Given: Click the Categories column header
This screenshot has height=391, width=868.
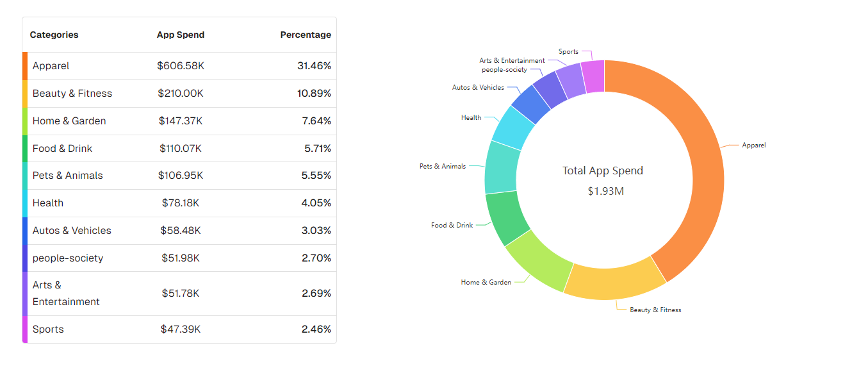Looking at the screenshot, I should coord(54,35).
